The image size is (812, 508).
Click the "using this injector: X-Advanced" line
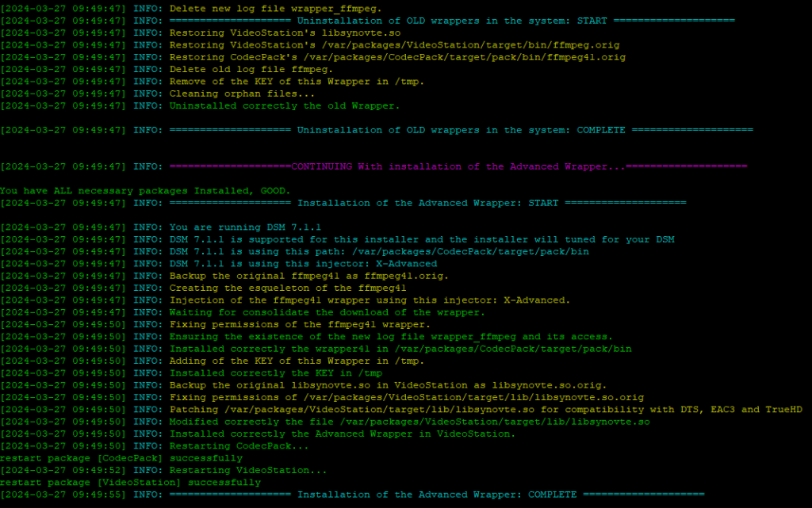click(x=303, y=264)
